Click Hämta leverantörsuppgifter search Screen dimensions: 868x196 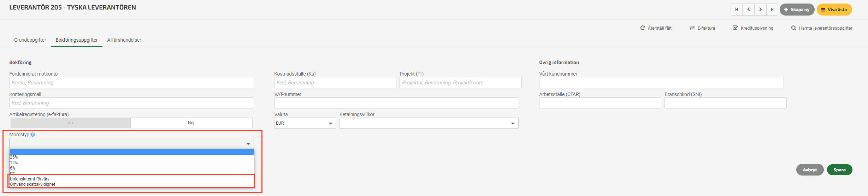pyautogui.click(x=822, y=28)
